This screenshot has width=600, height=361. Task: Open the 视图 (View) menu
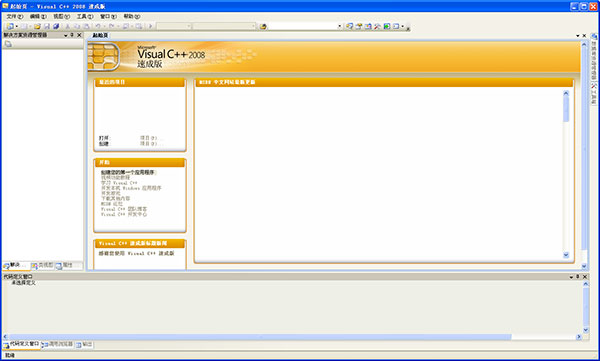[x=61, y=16]
